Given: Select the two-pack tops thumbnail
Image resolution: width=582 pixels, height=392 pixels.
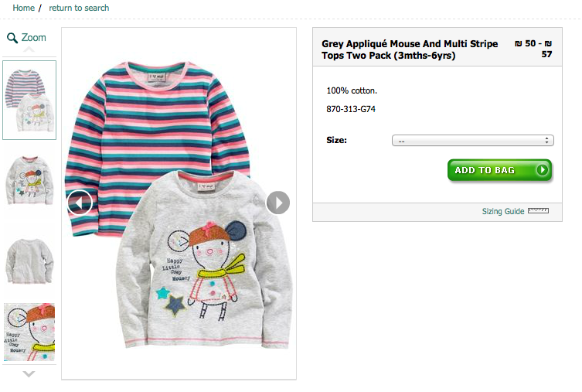Looking at the screenshot, I should coord(29,100).
